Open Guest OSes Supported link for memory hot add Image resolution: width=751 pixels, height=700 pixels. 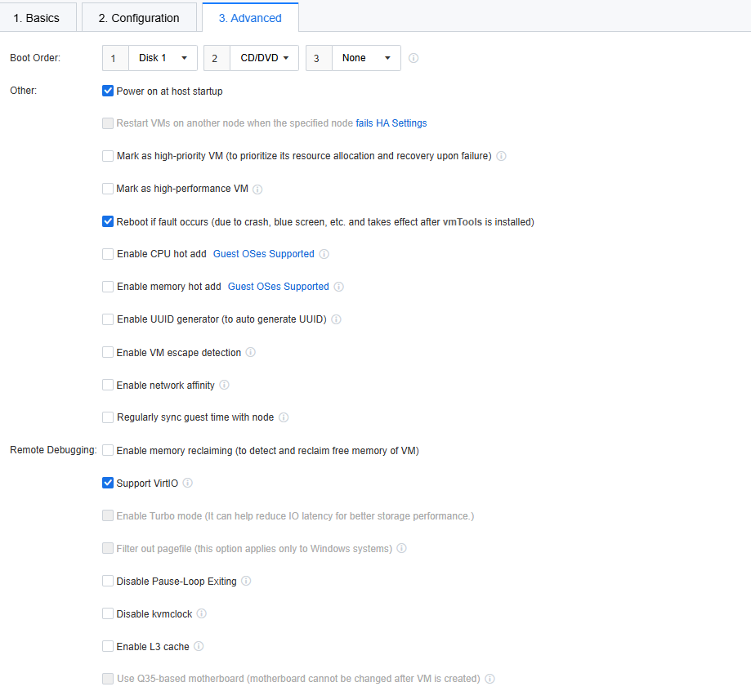(x=279, y=287)
